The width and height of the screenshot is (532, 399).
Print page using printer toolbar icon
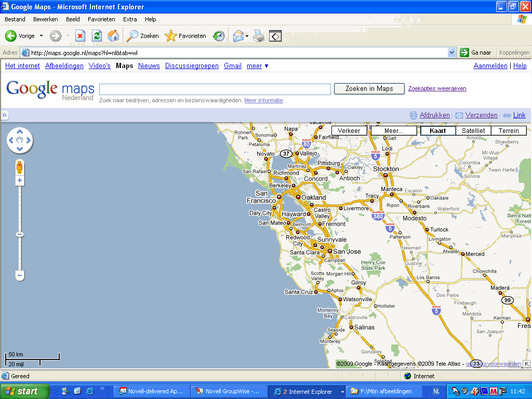tap(259, 36)
